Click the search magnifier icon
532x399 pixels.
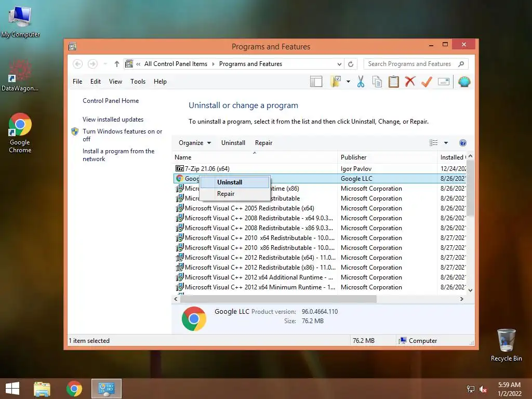461,64
